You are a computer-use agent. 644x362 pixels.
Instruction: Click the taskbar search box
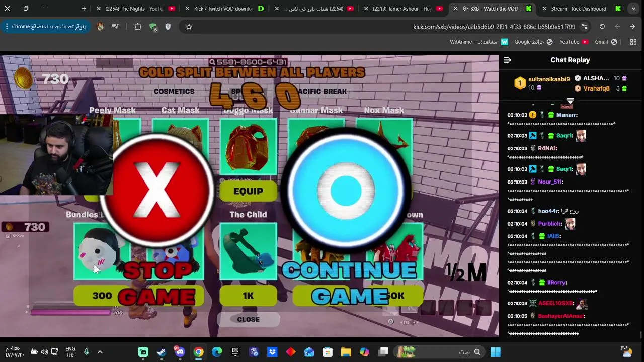[438, 352]
